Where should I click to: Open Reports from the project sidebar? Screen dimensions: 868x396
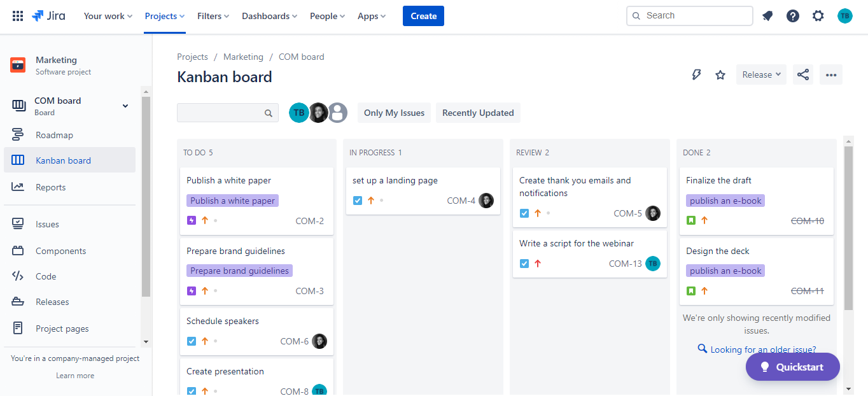point(49,187)
